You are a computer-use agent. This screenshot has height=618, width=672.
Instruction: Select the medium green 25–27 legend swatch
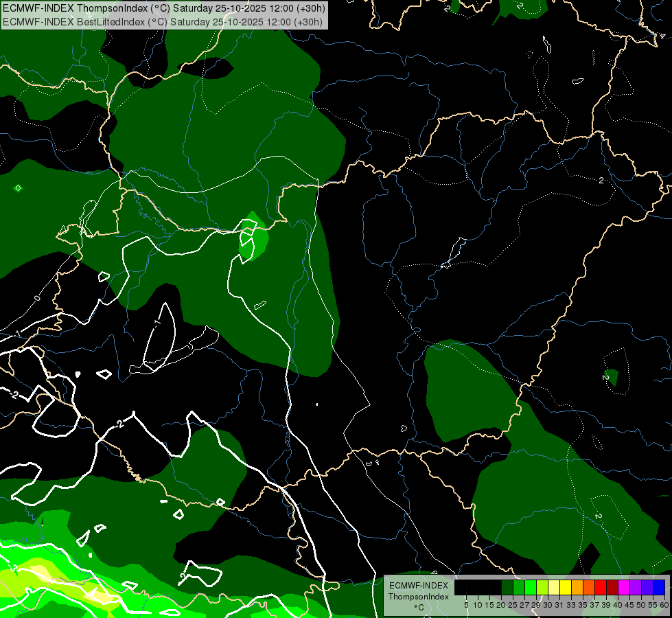[519, 587]
